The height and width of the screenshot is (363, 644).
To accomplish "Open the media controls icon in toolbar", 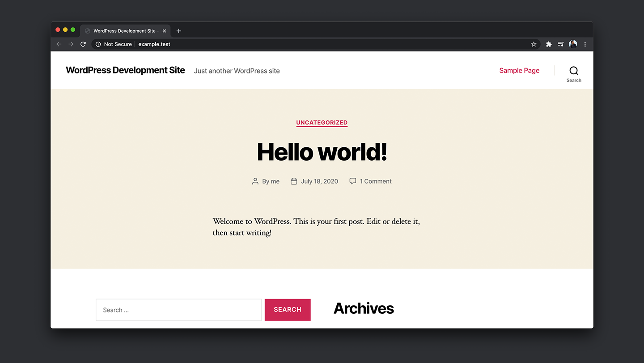I will point(561,44).
